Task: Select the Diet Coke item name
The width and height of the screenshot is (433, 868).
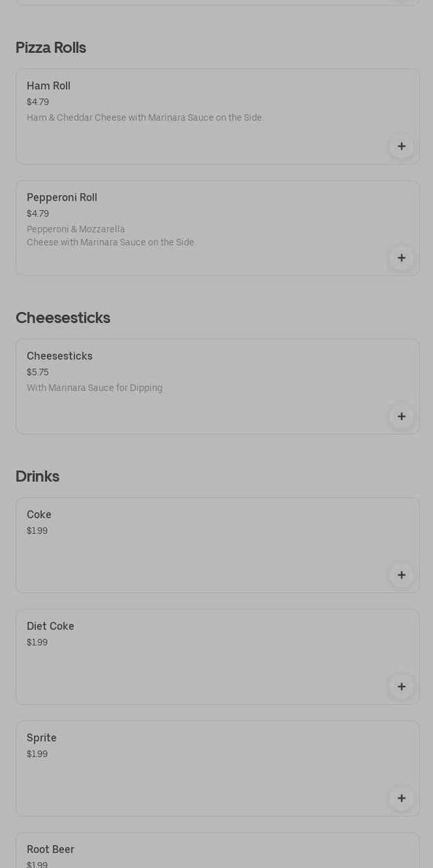Action: 50,627
